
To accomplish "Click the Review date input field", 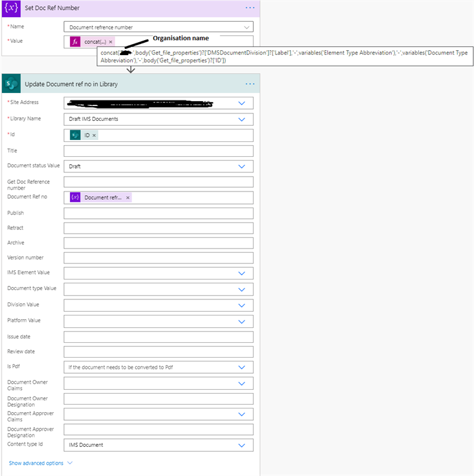I will (x=159, y=352).
